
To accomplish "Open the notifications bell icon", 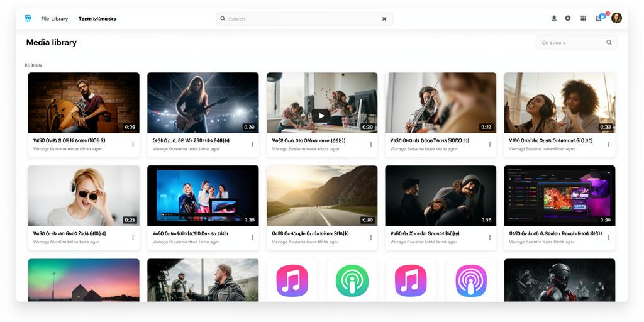I will pos(553,18).
